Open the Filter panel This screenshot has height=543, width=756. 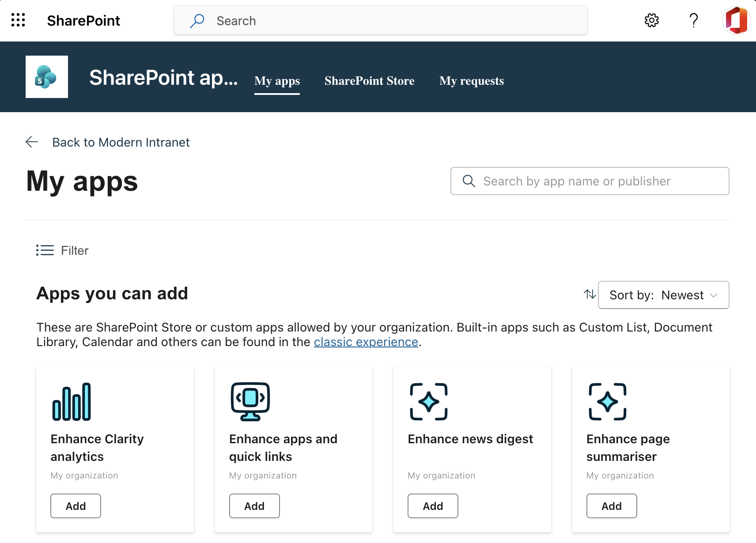tap(62, 250)
